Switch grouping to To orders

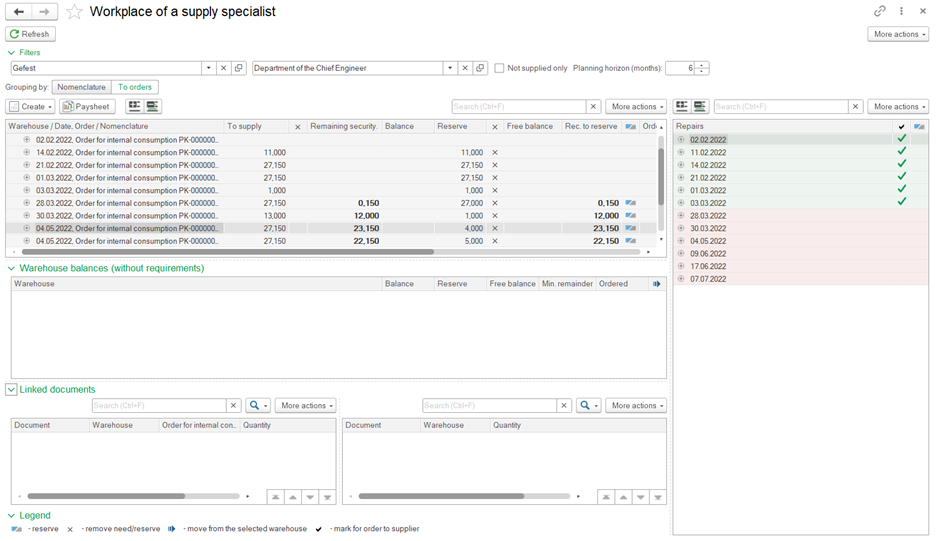point(135,88)
